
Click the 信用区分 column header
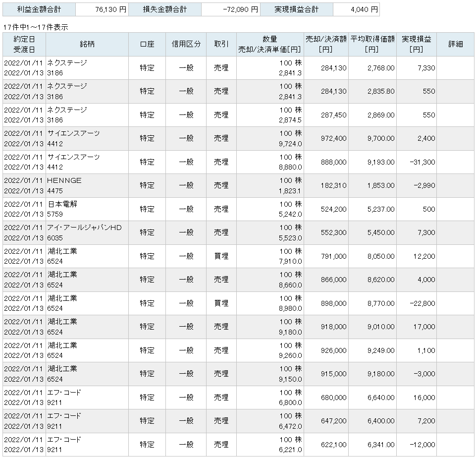pyautogui.click(x=186, y=44)
